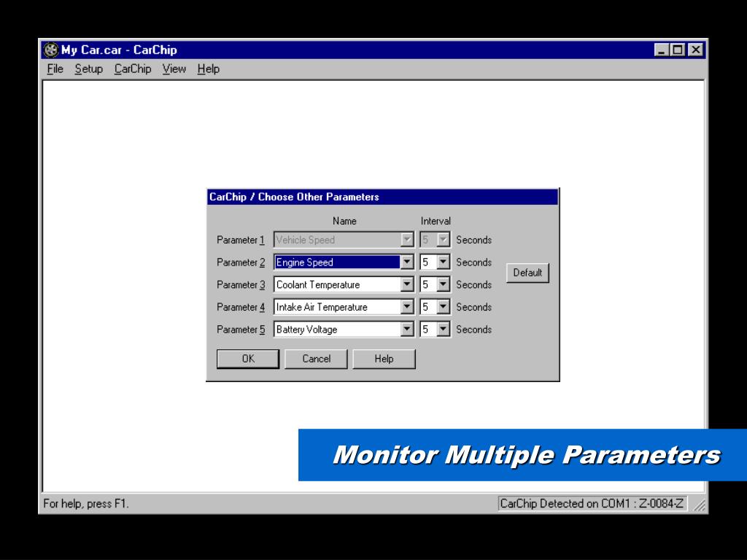Minimize the CarChip window
This screenshot has width=747, height=560.
click(x=660, y=50)
